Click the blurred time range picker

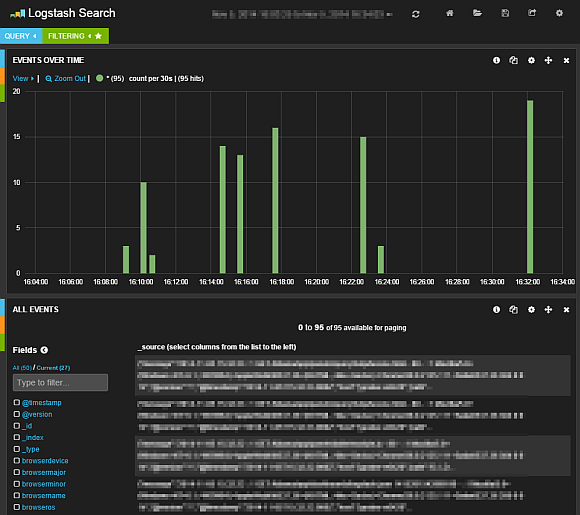302,14
